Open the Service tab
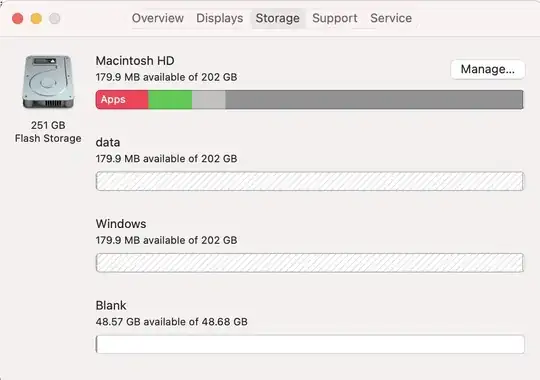This screenshot has height=380, width=540. point(391,18)
